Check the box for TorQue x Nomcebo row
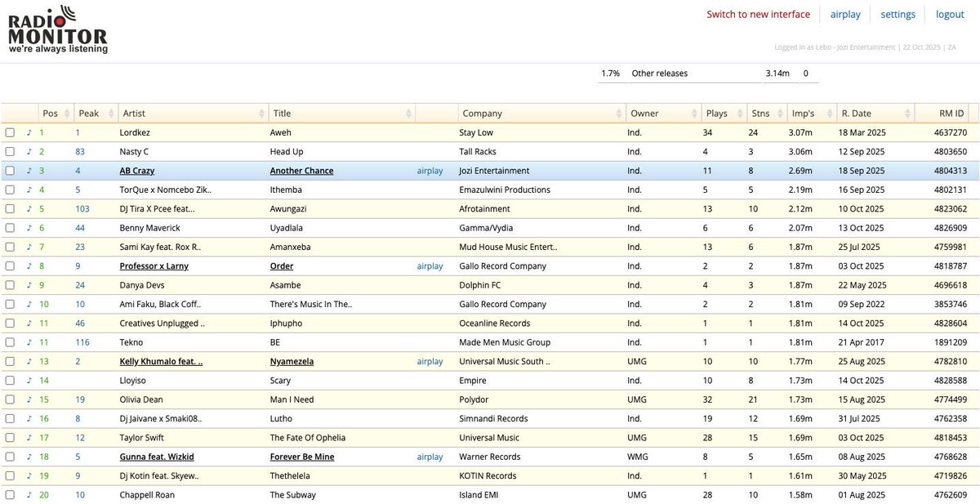Viewport: 980px width, 504px height. [x=10, y=190]
